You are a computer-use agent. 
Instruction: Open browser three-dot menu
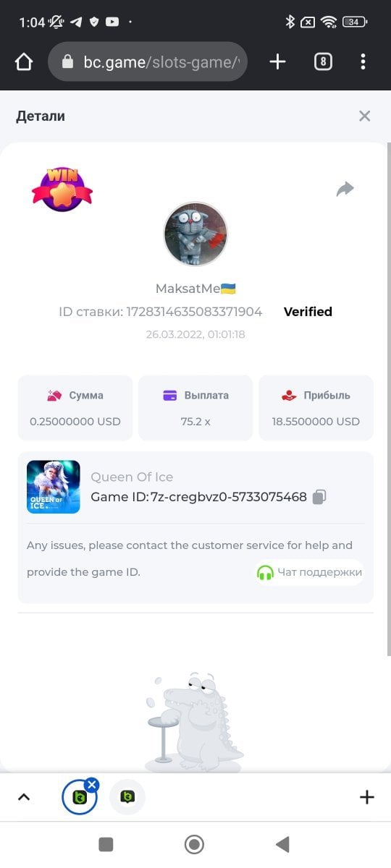tap(363, 62)
